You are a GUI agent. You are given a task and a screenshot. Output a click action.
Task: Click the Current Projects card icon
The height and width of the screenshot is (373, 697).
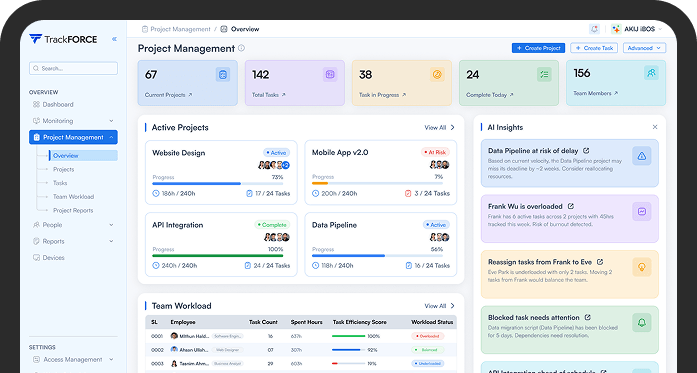tap(223, 75)
